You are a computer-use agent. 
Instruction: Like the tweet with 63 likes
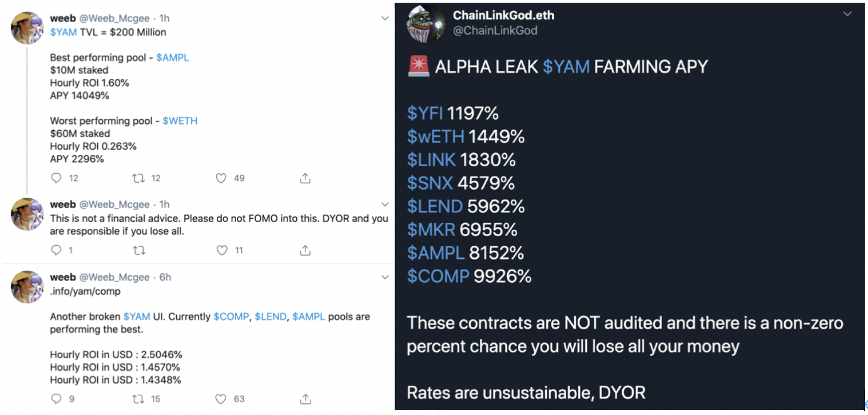pos(221,399)
